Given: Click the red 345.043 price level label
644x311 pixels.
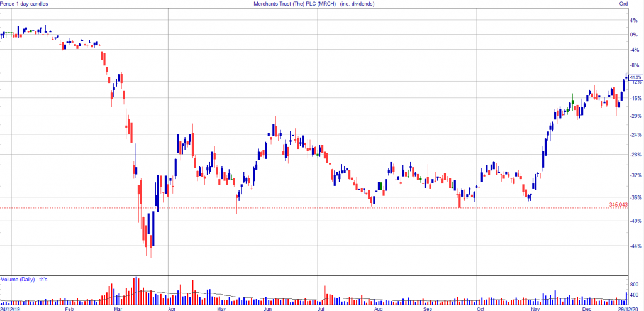Looking at the screenshot, I should 618,205.
